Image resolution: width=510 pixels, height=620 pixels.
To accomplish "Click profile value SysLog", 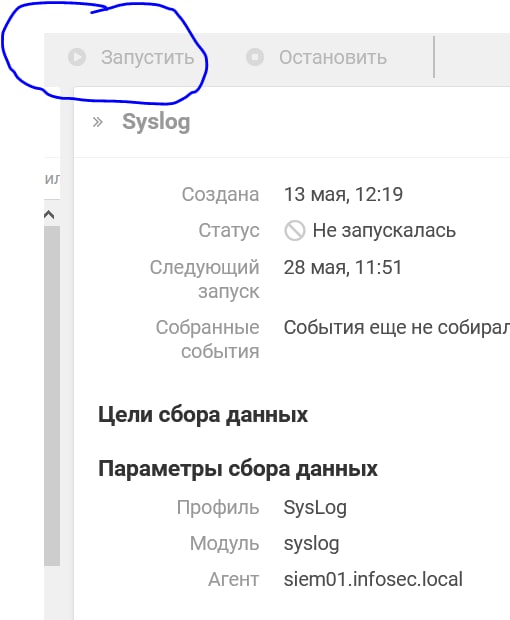I will click(x=315, y=508).
